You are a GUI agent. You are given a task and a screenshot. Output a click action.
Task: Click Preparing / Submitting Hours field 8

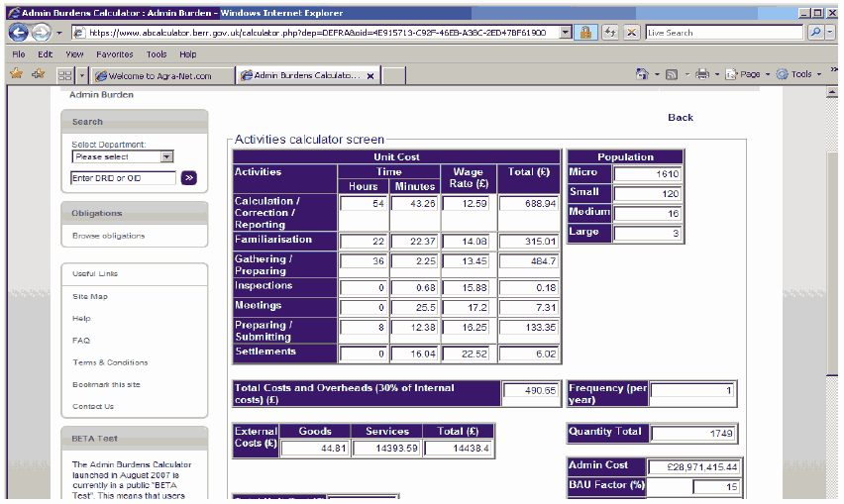(364, 327)
